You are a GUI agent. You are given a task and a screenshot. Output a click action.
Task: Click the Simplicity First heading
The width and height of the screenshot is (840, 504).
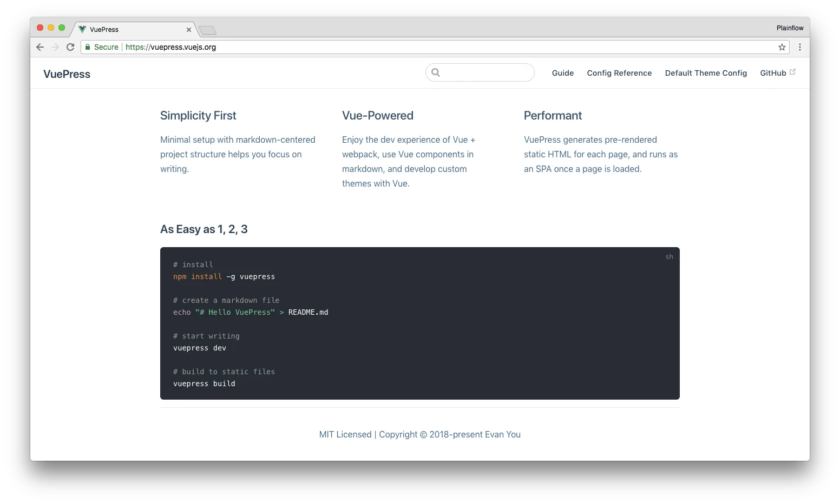pyautogui.click(x=198, y=116)
